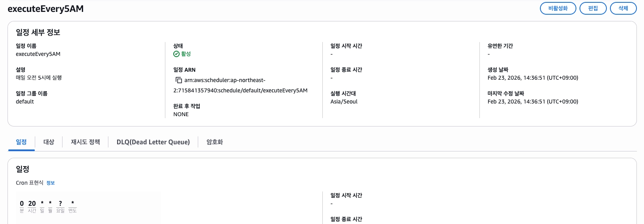Copy the schedule ARN with the copy icon
The width and height of the screenshot is (644, 224).
pos(178,80)
